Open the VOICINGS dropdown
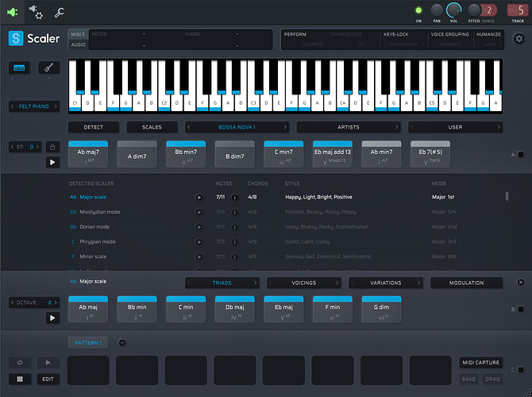Viewport: 532px width, 397px height. coord(303,283)
